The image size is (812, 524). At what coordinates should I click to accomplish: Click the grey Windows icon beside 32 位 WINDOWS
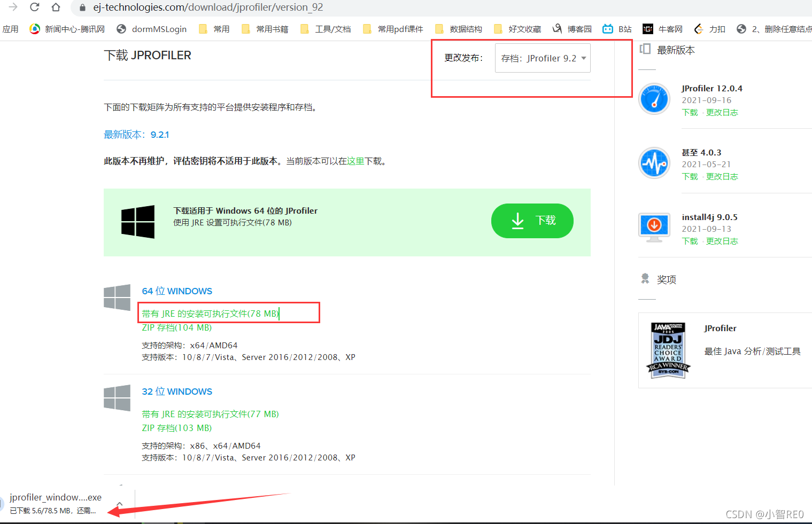pyautogui.click(x=117, y=398)
